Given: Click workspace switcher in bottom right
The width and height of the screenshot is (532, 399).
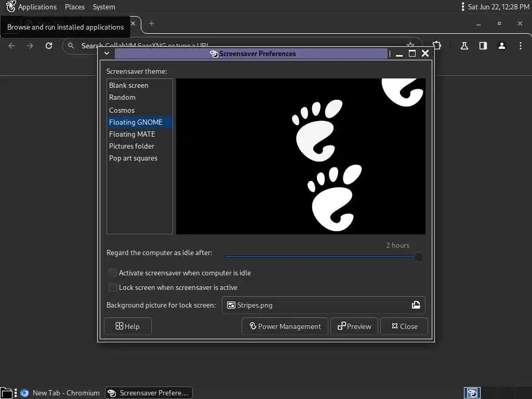Looking at the screenshot, I should tap(472, 393).
